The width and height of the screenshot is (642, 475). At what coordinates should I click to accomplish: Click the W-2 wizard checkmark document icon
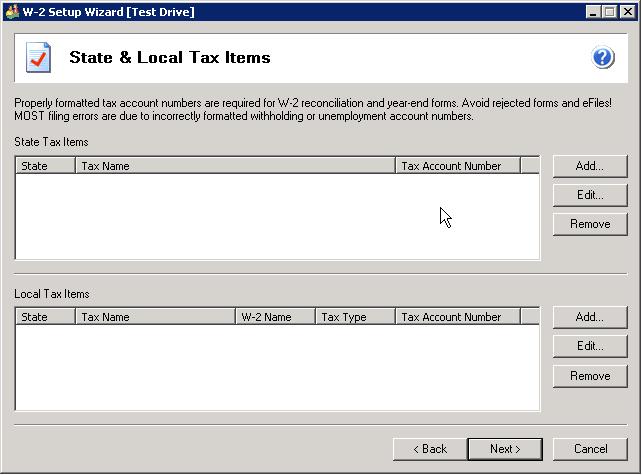click(39, 58)
